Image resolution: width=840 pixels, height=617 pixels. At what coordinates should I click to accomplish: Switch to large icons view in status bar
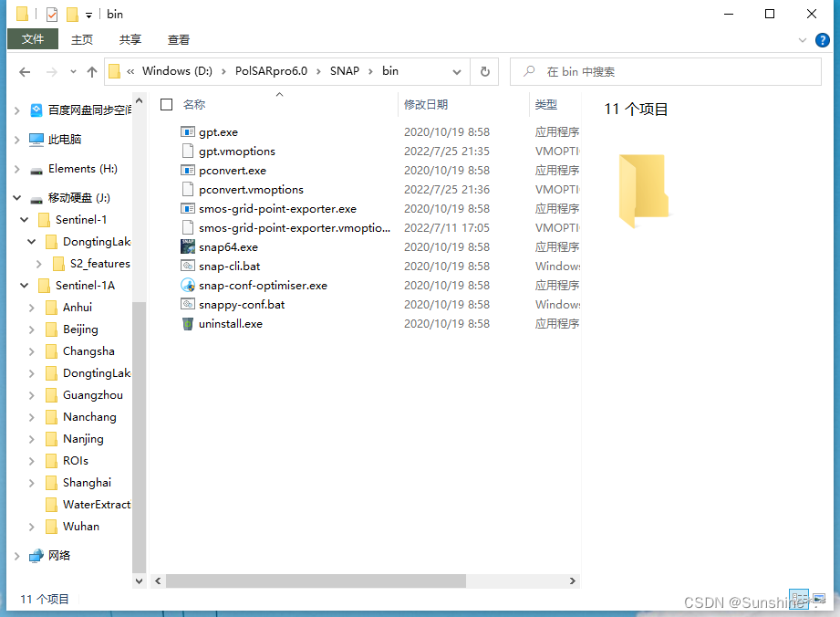[x=818, y=598]
